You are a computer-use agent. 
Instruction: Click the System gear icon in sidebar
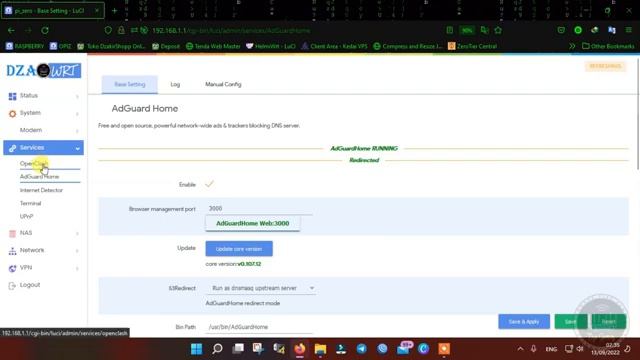click(12, 113)
